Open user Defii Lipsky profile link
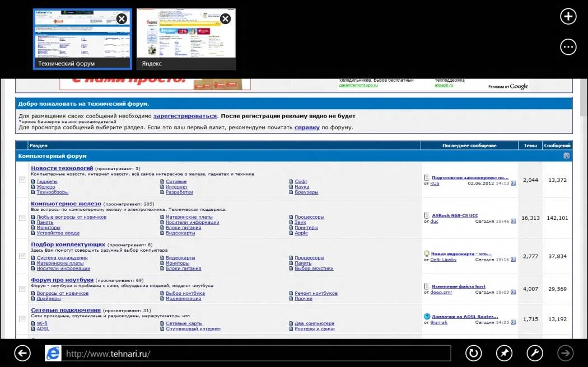The width and height of the screenshot is (588, 367). pos(444,260)
